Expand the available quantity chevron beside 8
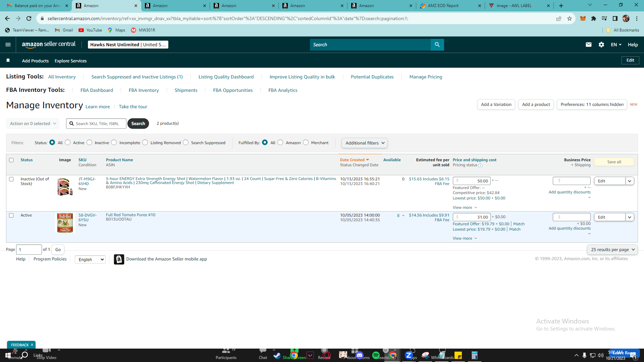644x362 pixels. point(403,216)
